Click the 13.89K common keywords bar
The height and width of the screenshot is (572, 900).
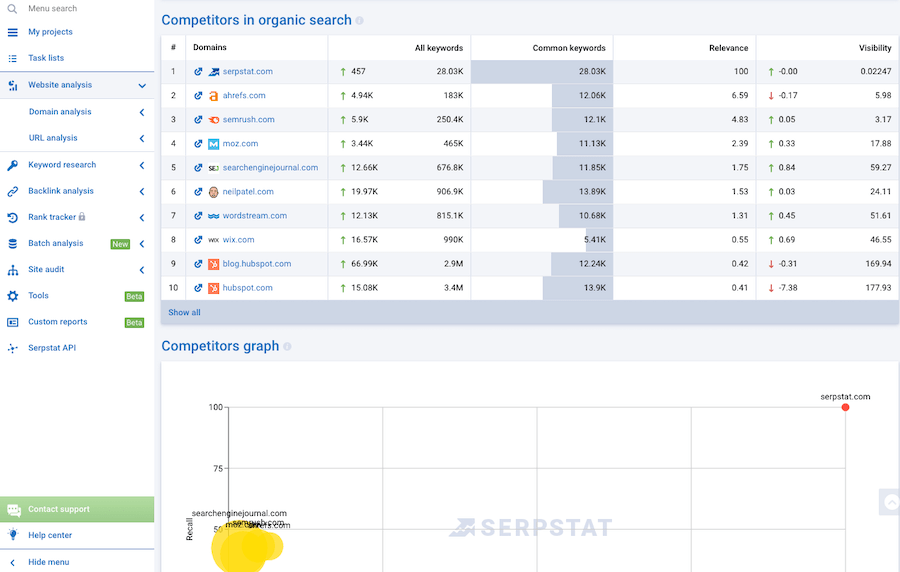tap(578, 192)
